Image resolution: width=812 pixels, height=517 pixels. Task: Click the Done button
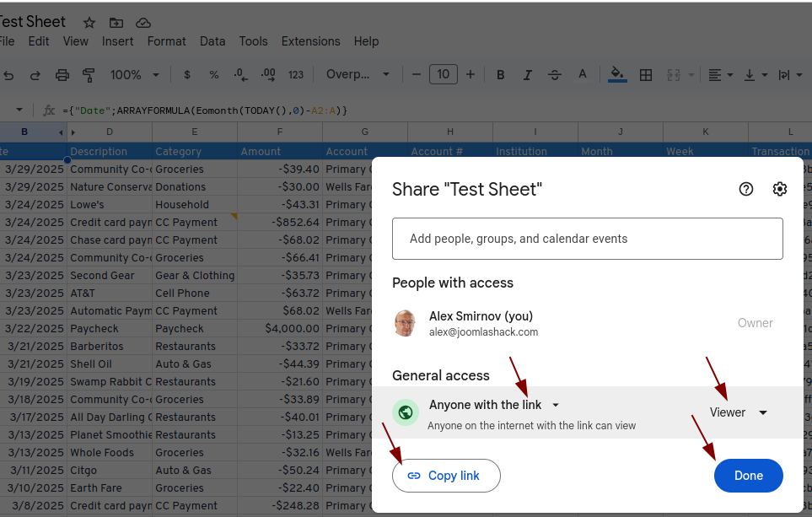click(x=748, y=476)
